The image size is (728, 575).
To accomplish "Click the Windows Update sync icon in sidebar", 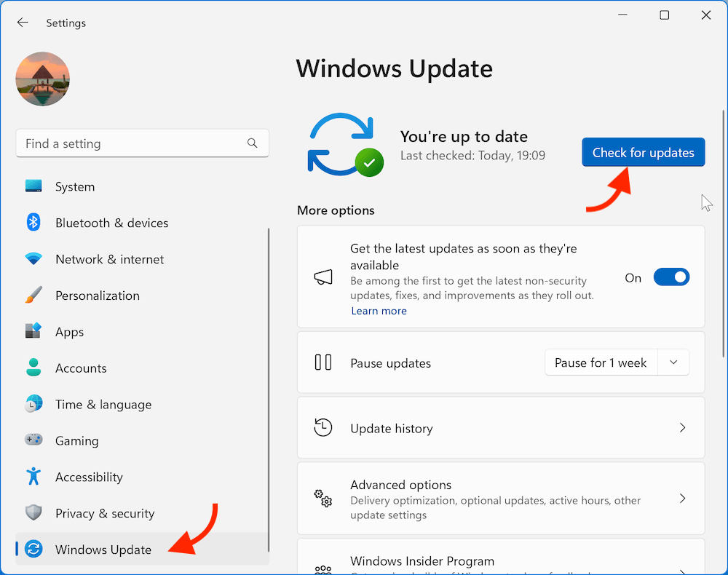I will 33,550.
